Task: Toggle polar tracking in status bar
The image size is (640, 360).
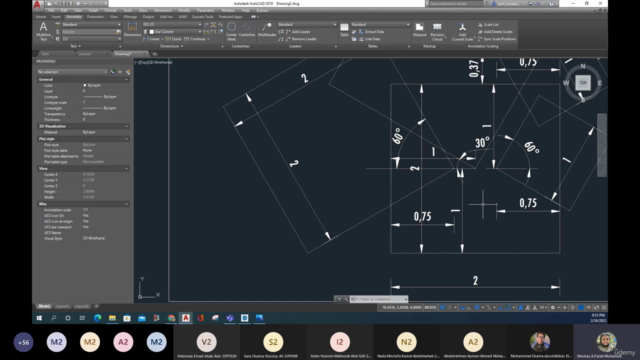Action: (477, 308)
